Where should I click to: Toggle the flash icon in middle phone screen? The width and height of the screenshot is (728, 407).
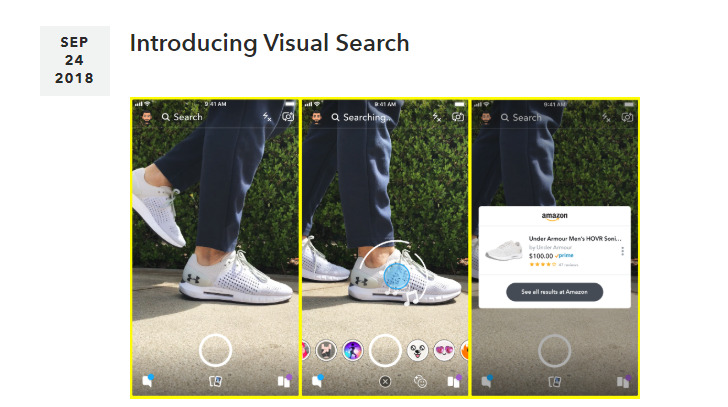[x=437, y=117]
